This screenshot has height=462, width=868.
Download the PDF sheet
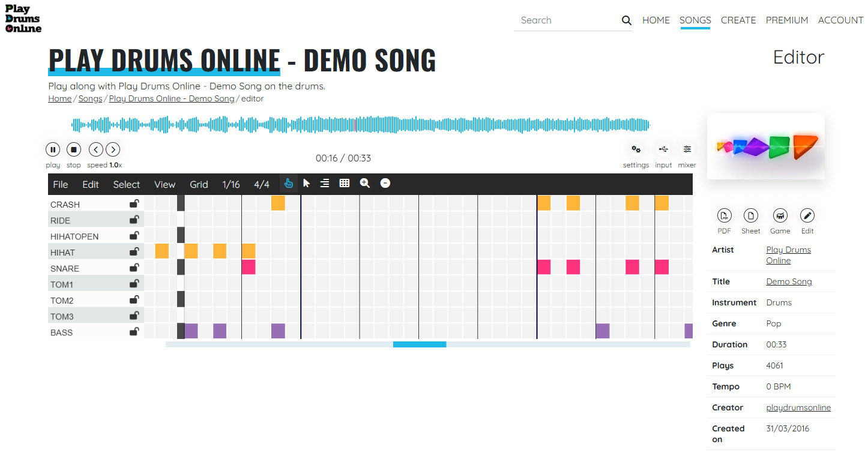pos(725,216)
